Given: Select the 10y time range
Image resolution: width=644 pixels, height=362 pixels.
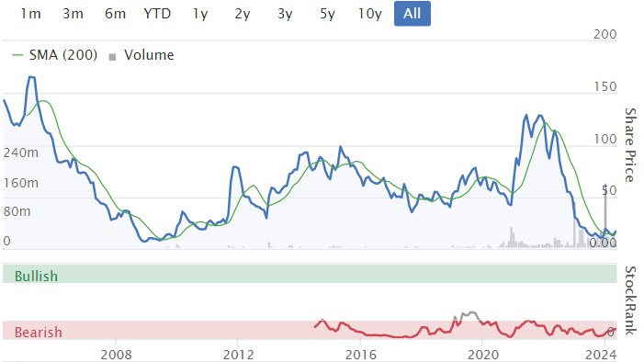Looking at the screenshot, I should (369, 14).
